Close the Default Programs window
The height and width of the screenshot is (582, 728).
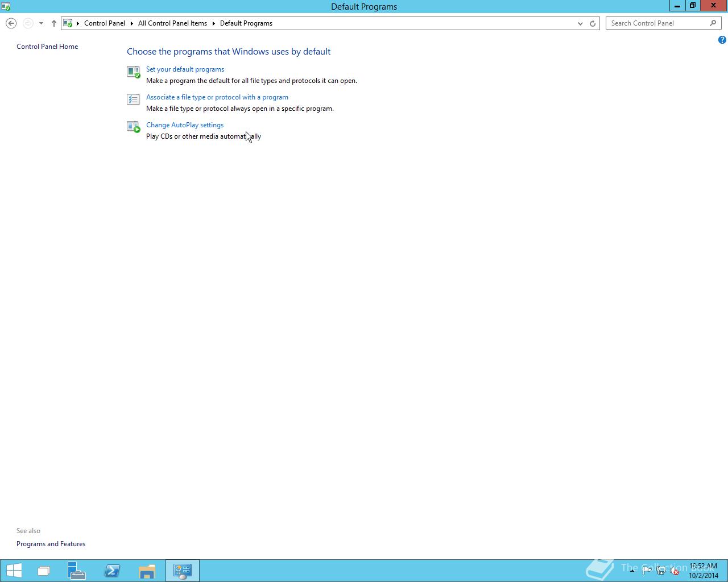[713, 6]
